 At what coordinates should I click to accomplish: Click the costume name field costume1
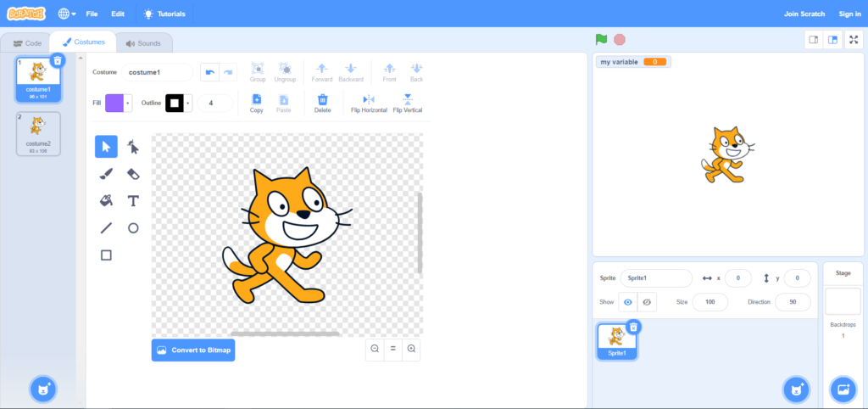pos(157,72)
